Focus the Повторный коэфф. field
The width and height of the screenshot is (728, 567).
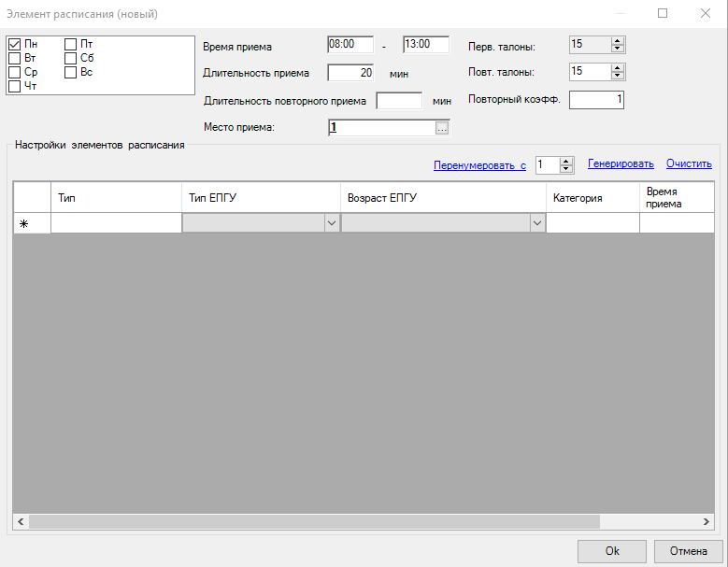coord(596,100)
